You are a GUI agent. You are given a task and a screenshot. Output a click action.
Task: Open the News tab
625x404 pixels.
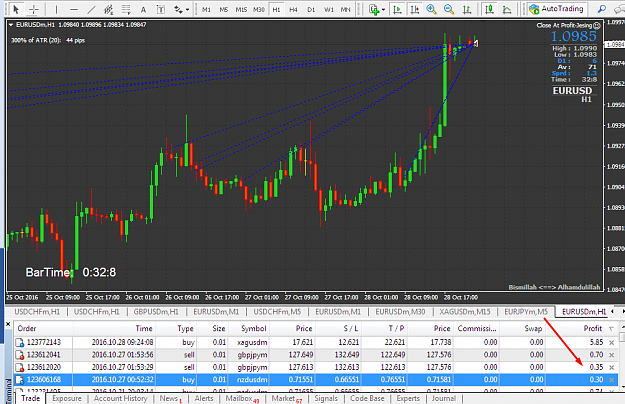pyautogui.click(x=170, y=398)
